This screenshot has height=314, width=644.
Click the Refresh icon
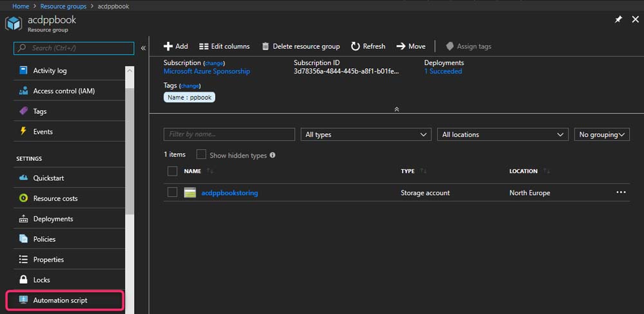click(x=355, y=46)
